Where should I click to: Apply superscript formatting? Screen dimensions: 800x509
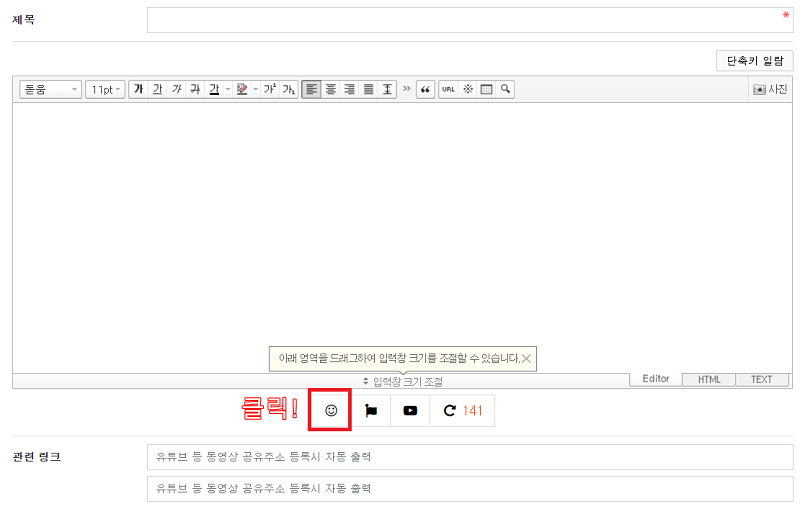point(269,89)
